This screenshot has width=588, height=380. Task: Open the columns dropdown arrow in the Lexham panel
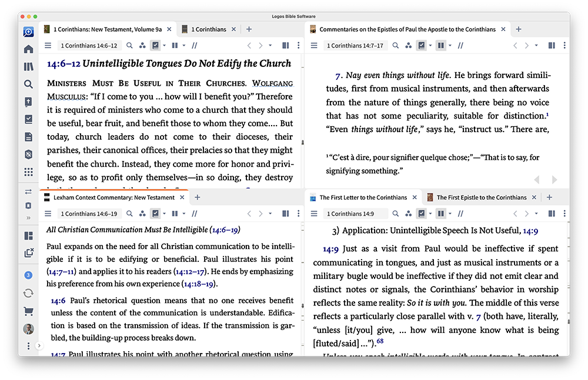pyautogui.click(x=184, y=214)
